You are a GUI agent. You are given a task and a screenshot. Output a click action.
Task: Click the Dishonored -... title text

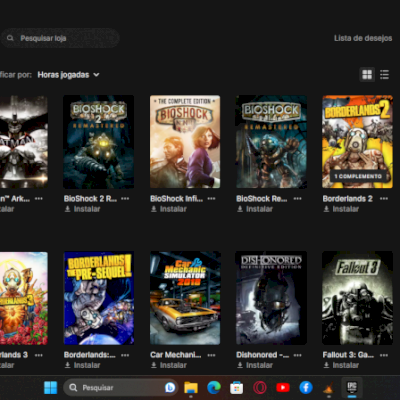point(263,355)
